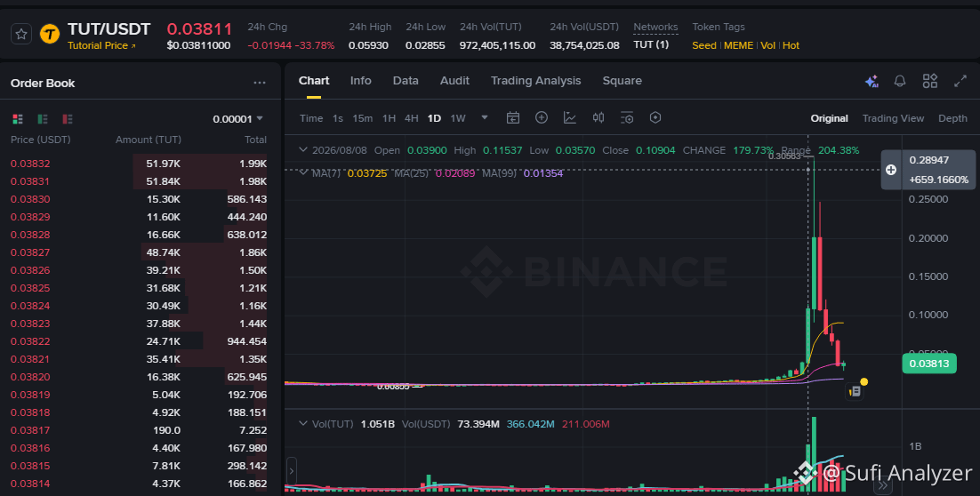Viewport: 980px width, 496px height.
Task: Open the go-to-date calendar icon
Action: (x=513, y=117)
